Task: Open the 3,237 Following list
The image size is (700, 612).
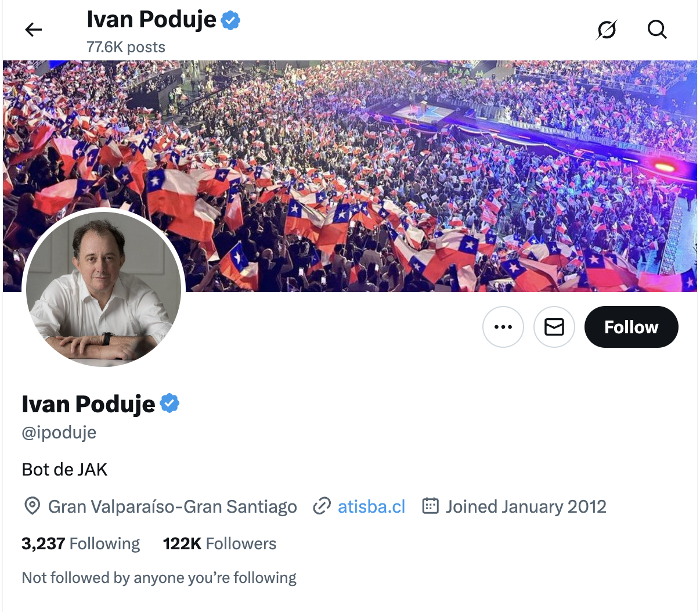Action: pos(81,543)
